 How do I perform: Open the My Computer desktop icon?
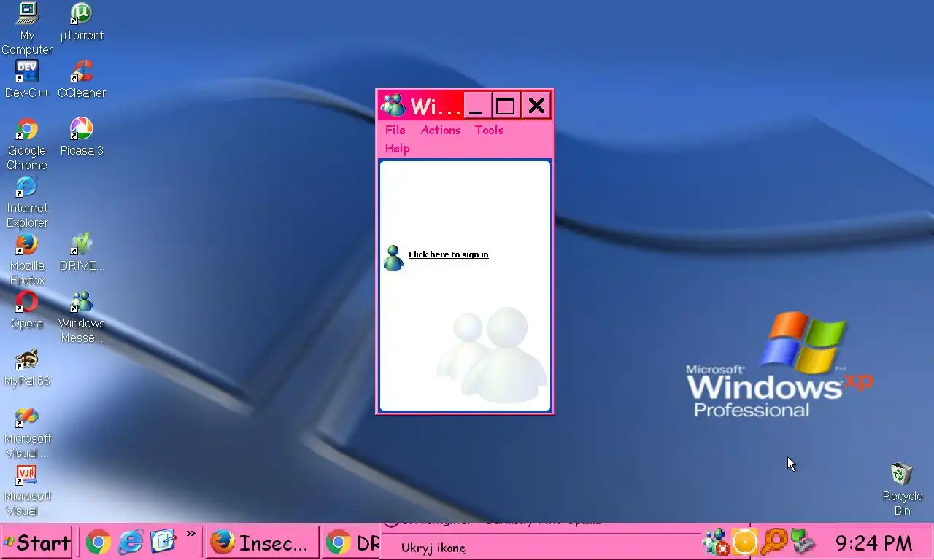(x=27, y=28)
